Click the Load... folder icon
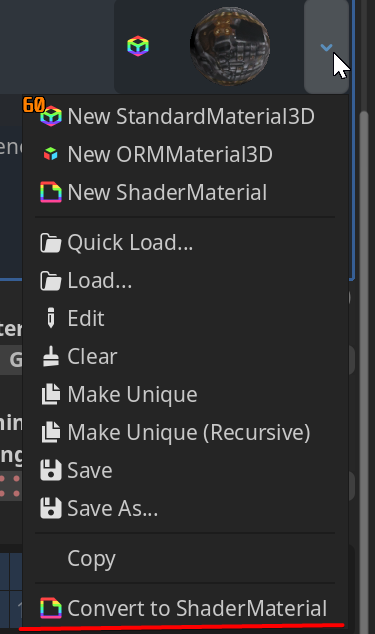The width and height of the screenshot is (375, 634). pos(51,281)
